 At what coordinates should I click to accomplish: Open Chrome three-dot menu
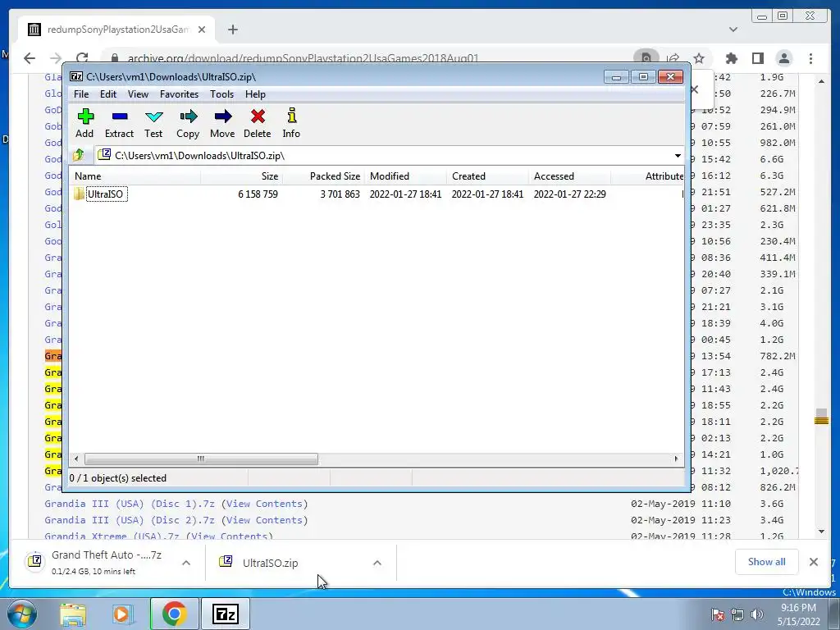(811, 58)
